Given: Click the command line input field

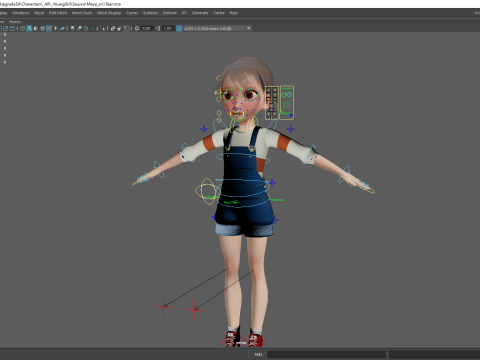Looking at the screenshot, I should (326, 354).
